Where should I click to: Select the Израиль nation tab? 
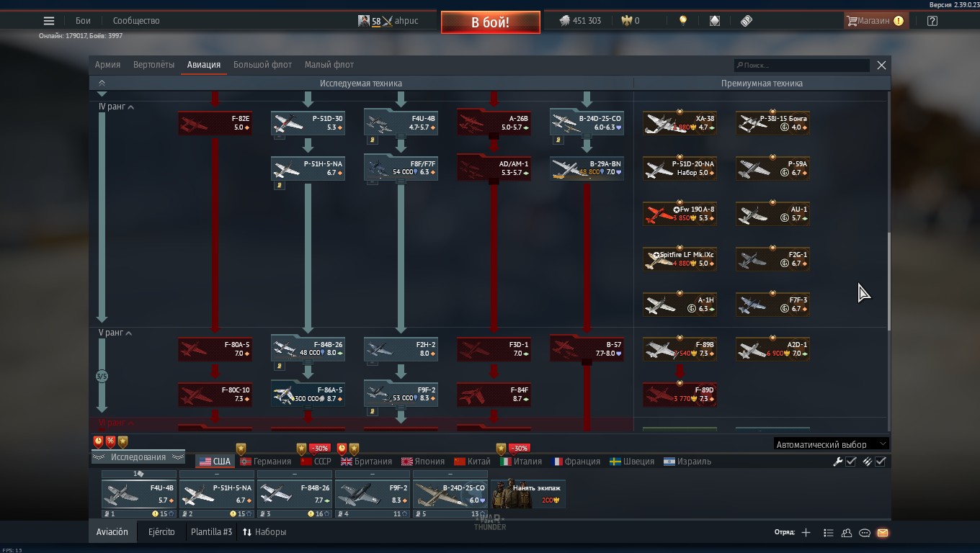(x=687, y=462)
